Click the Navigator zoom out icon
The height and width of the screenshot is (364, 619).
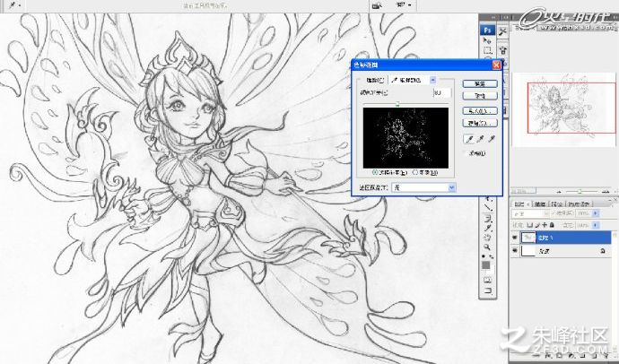(559, 192)
